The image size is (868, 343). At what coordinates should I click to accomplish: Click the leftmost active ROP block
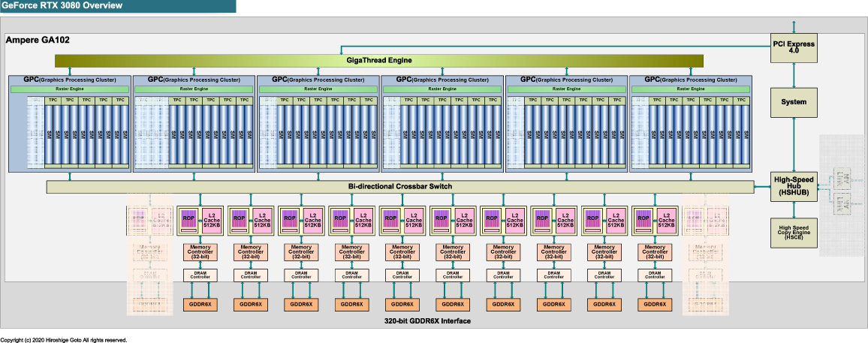coord(188,219)
